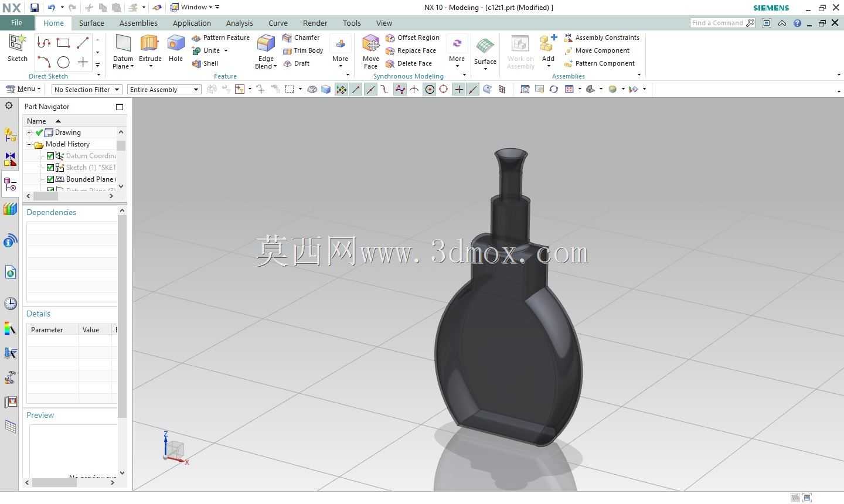Choose the Draft command
Viewport: 844px width, 504px height.
coord(296,63)
